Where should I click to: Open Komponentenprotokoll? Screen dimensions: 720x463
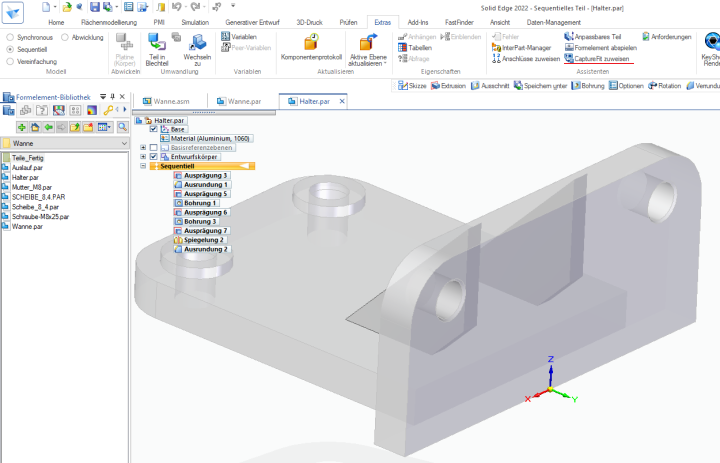pyautogui.click(x=311, y=47)
